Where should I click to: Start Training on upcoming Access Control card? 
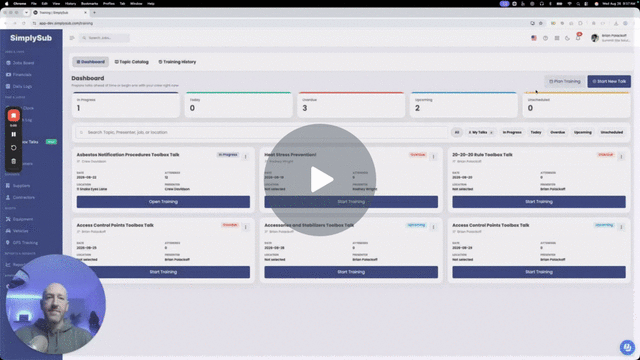[x=539, y=272]
